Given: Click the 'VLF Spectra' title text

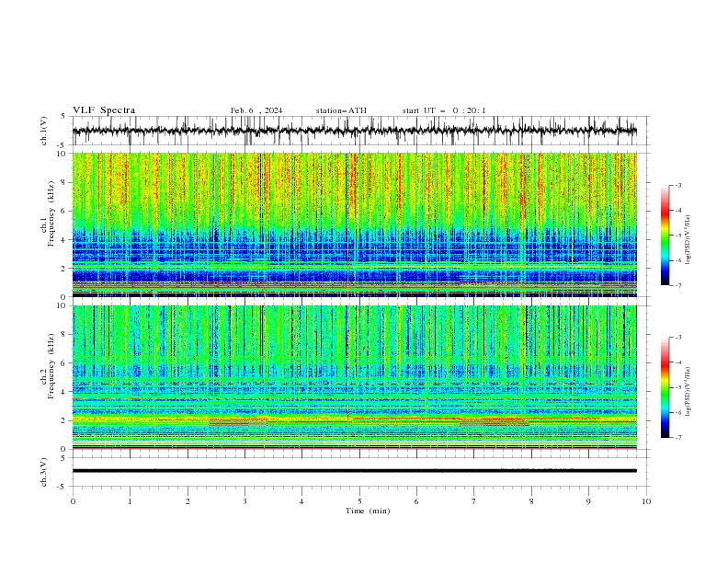Looking at the screenshot, I should [104, 110].
